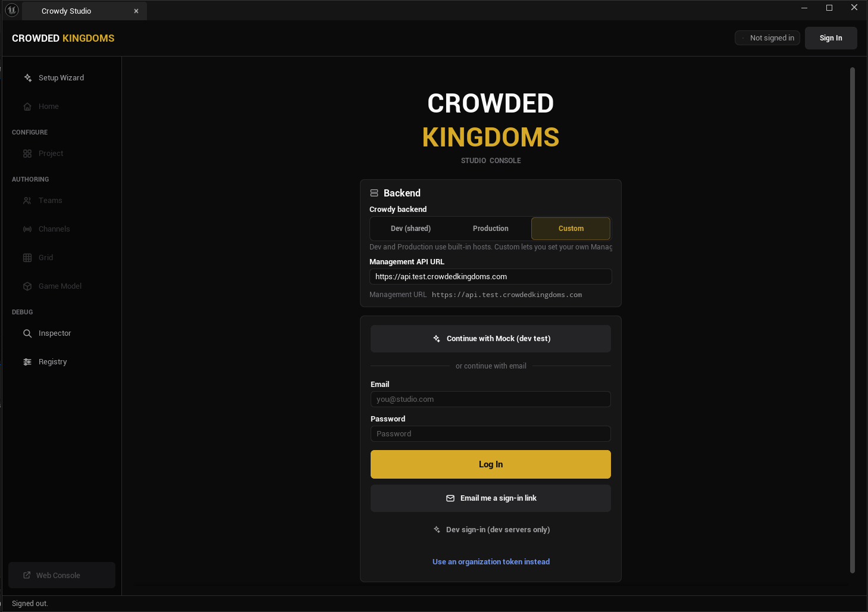This screenshot has width=868, height=612.
Task: Minimize the Crowdy Studio window
Action: (804, 8)
